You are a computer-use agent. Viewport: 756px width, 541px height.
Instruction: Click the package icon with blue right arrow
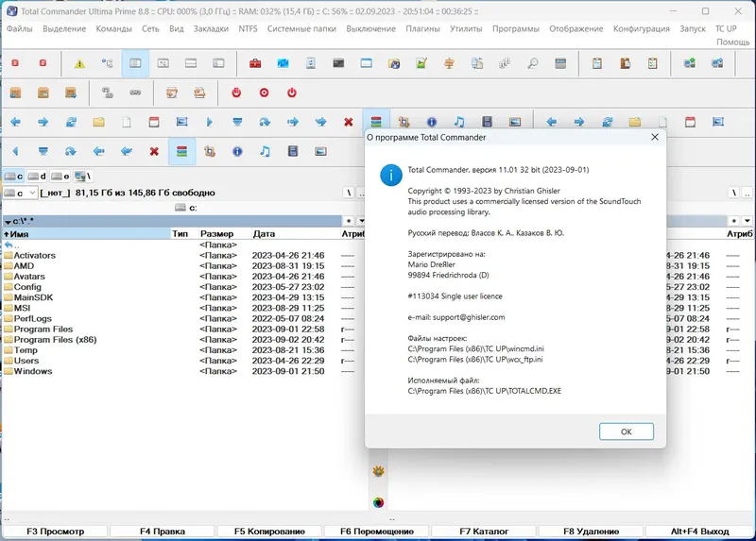tap(71, 93)
